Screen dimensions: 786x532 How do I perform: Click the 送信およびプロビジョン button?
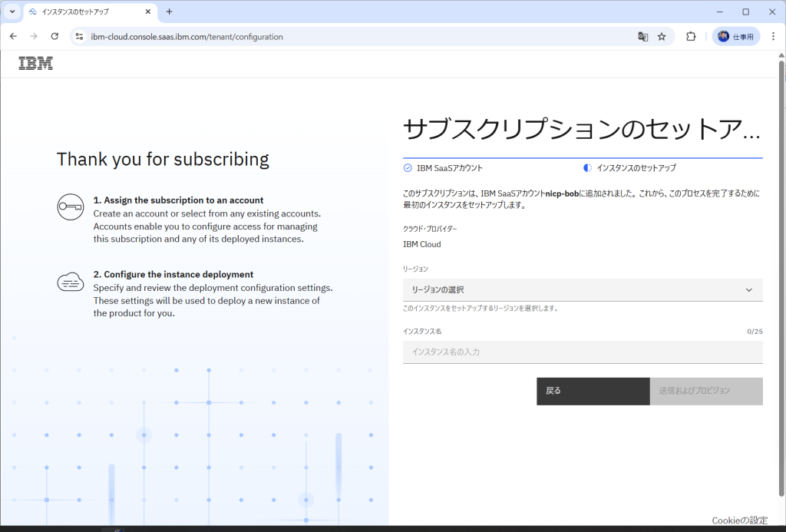(706, 391)
